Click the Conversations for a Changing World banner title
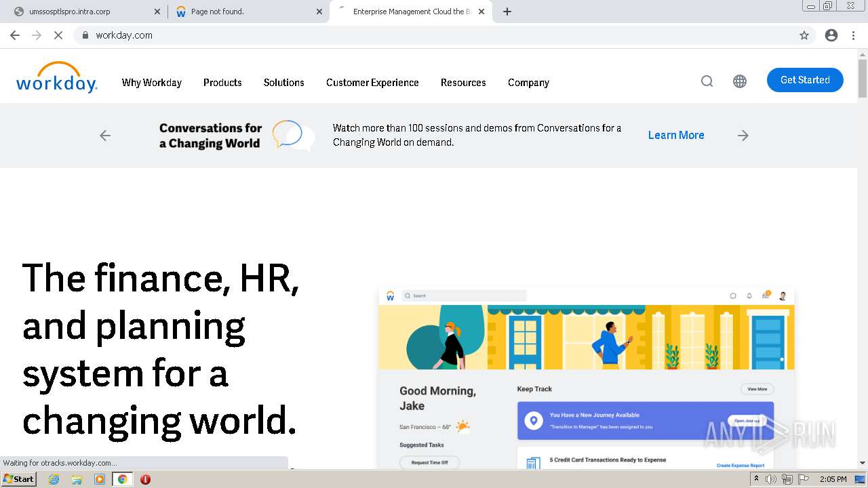Viewport: 868px width, 488px height. coord(210,136)
